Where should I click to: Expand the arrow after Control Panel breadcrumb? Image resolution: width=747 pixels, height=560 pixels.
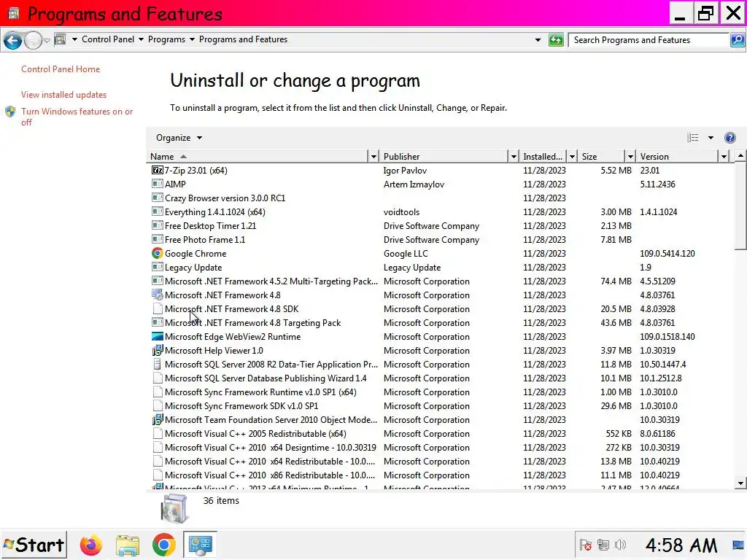[141, 39]
